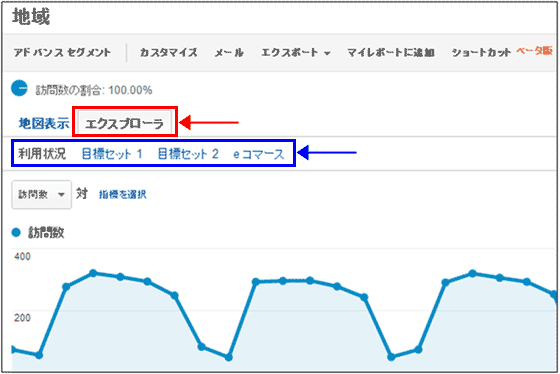The height and width of the screenshot is (374, 560).
Task: Open the 目標セット 2 metric group
Action: 188,154
